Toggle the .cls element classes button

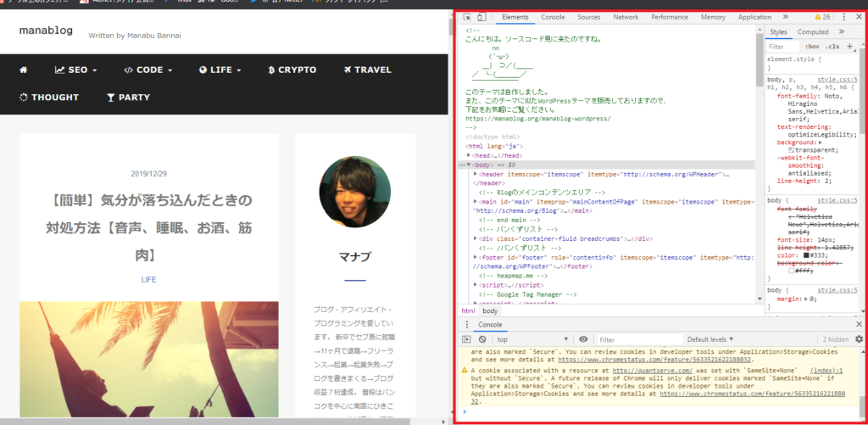coord(832,47)
